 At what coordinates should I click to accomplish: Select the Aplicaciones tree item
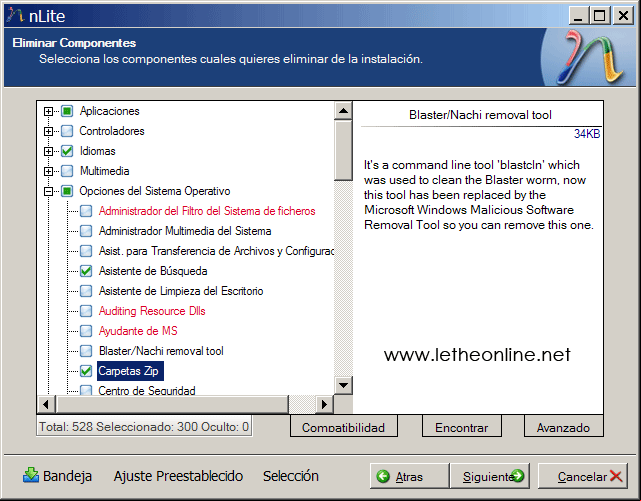(109, 111)
